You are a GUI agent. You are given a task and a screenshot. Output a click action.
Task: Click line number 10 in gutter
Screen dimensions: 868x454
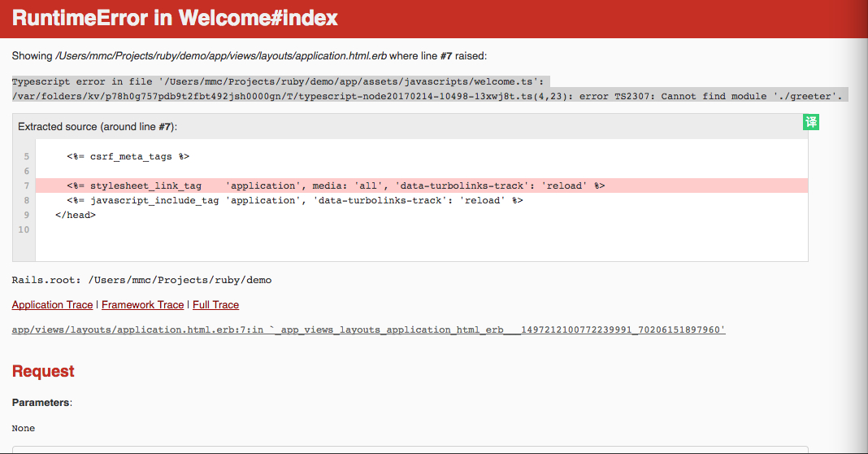(x=24, y=229)
